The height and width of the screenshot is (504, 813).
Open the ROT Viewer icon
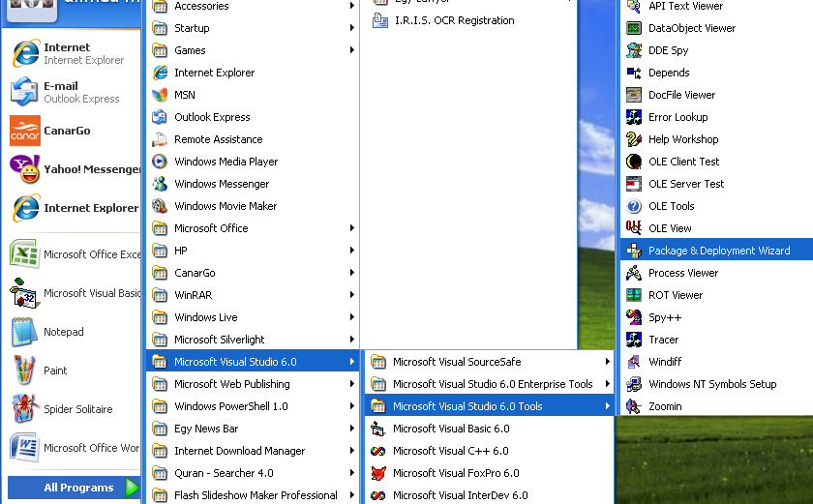point(634,295)
